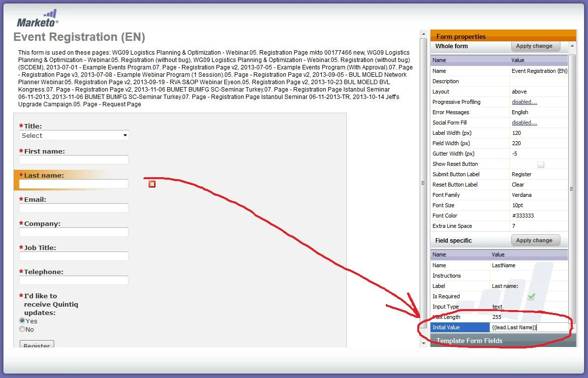Select the Layout value above
The image size is (588, 378).
[x=520, y=92]
